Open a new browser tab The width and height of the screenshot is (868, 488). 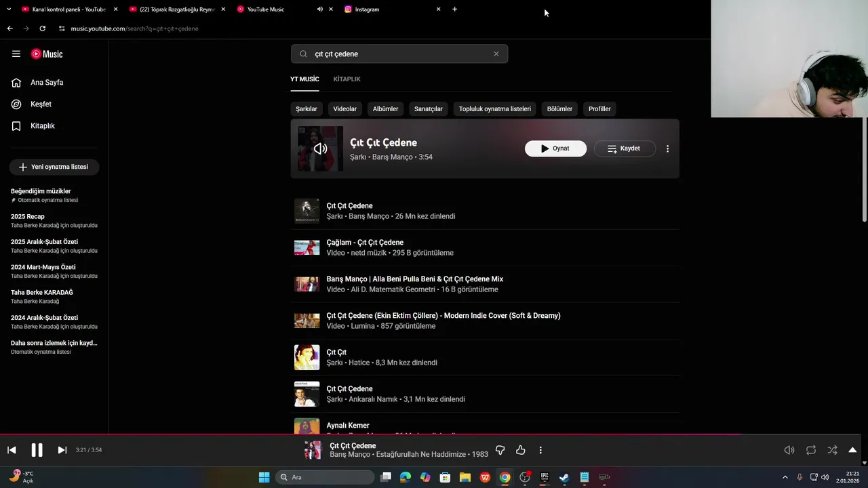point(454,9)
